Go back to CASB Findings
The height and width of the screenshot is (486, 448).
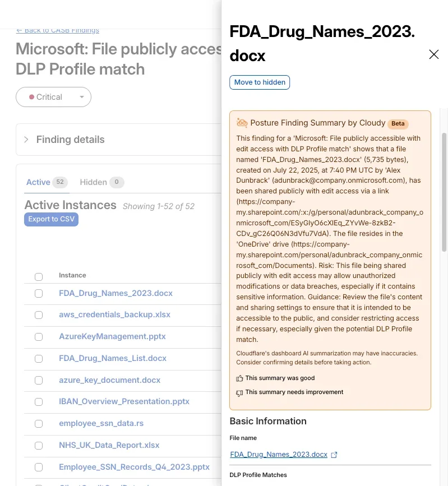57,30
